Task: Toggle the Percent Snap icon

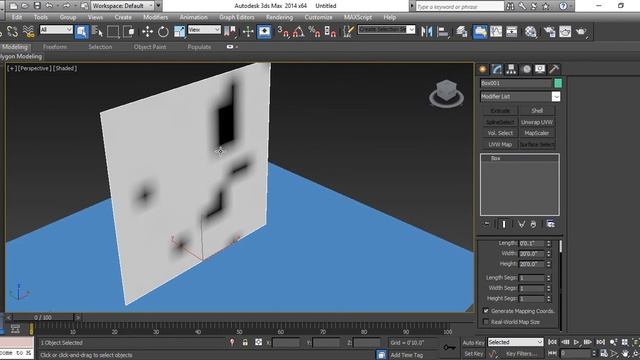Action: tap(314, 32)
